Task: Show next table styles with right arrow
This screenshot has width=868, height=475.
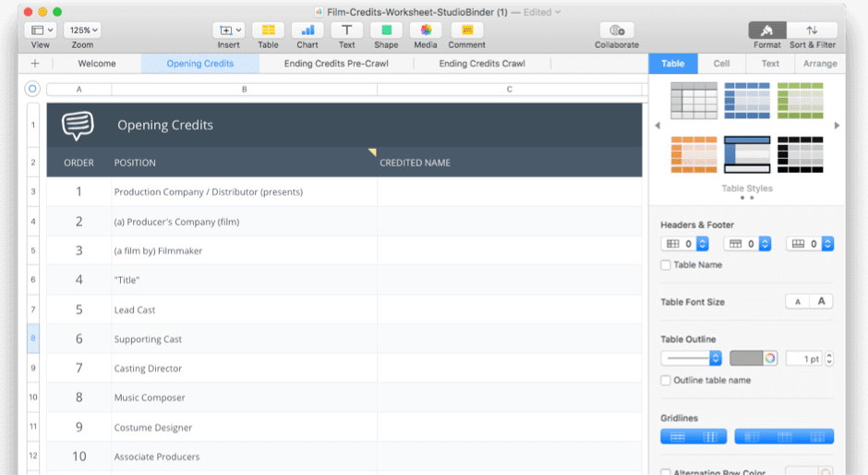Action: point(837,126)
